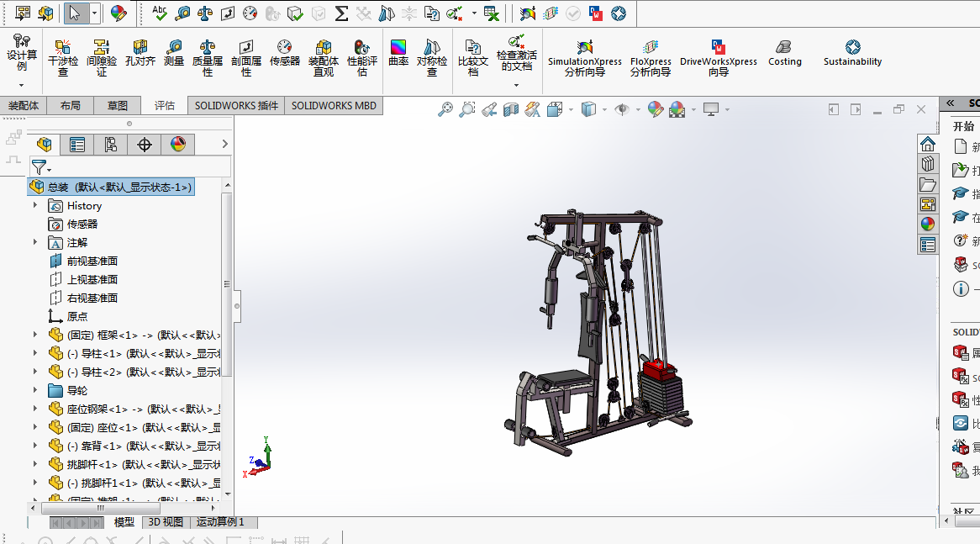Open PropertyManager tab
Viewport: 980px width, 544px height.
click(77, 145)
